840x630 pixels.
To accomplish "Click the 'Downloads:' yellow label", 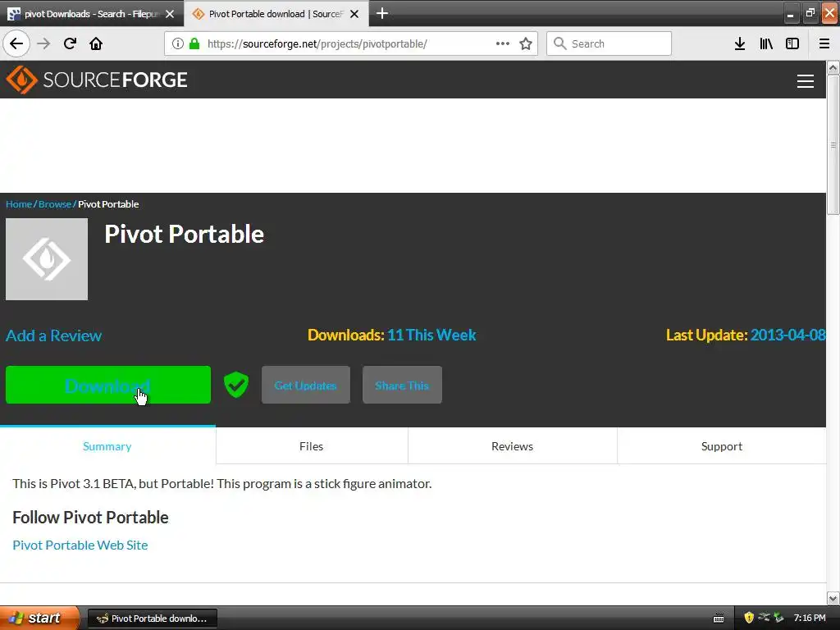I will (x=346, y=335).
